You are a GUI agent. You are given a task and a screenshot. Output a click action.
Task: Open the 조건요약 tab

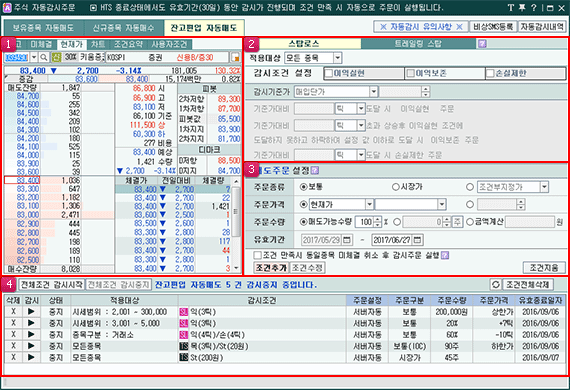click(128, 44)
